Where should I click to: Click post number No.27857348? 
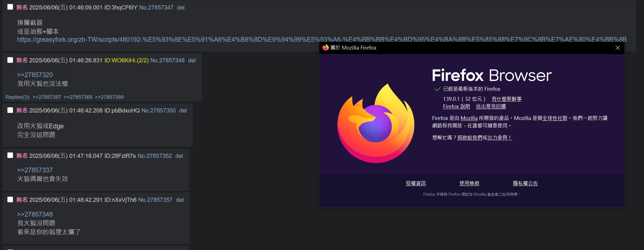click(167, 60)
